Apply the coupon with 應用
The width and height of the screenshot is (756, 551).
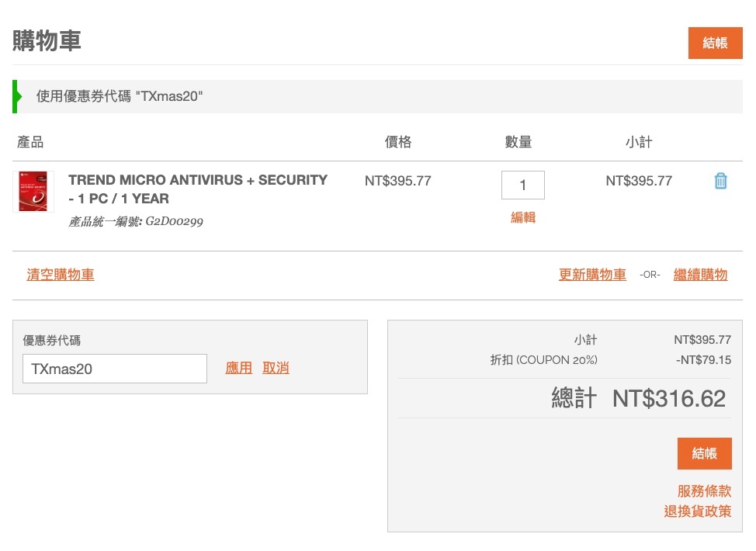[x=238, y=368]
